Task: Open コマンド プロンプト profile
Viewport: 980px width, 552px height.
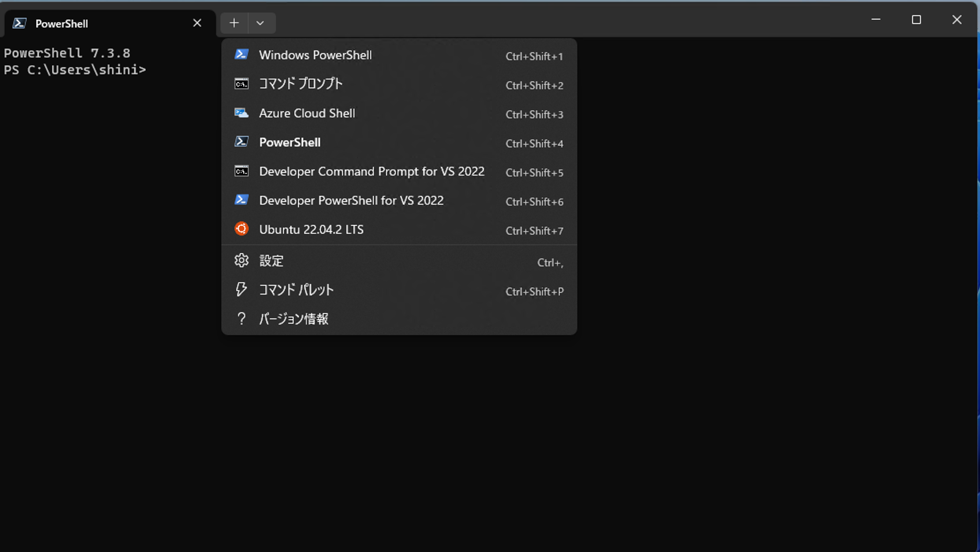Action: point(399,84)
